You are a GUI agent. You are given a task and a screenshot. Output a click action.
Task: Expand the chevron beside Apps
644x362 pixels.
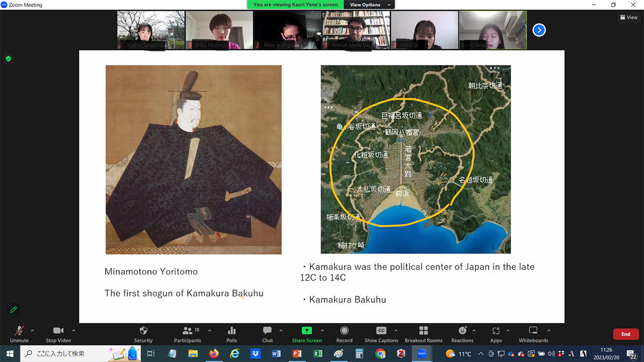pos(508,331)
